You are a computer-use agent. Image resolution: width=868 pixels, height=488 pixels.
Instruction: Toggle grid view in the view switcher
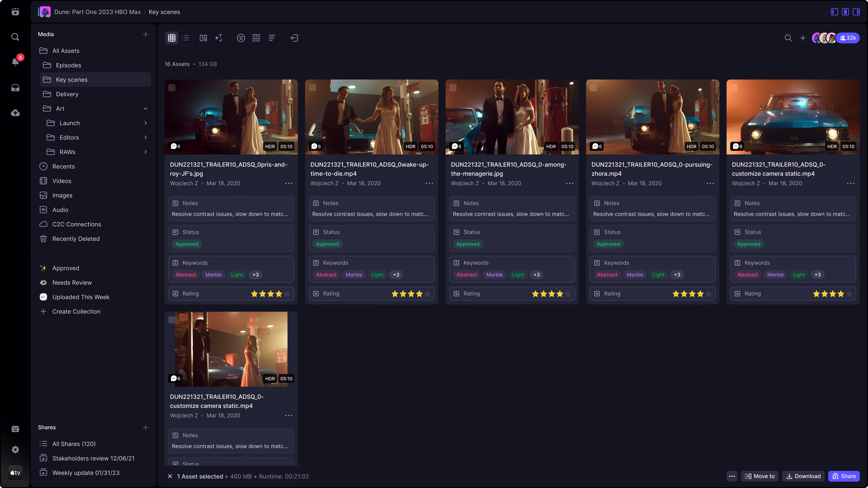coord(172,38)
